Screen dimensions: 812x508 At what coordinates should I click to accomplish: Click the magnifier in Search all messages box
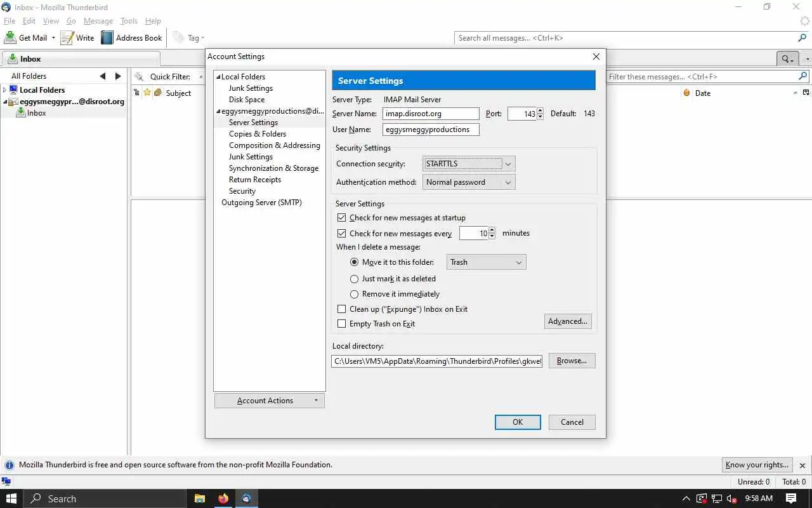802,38
